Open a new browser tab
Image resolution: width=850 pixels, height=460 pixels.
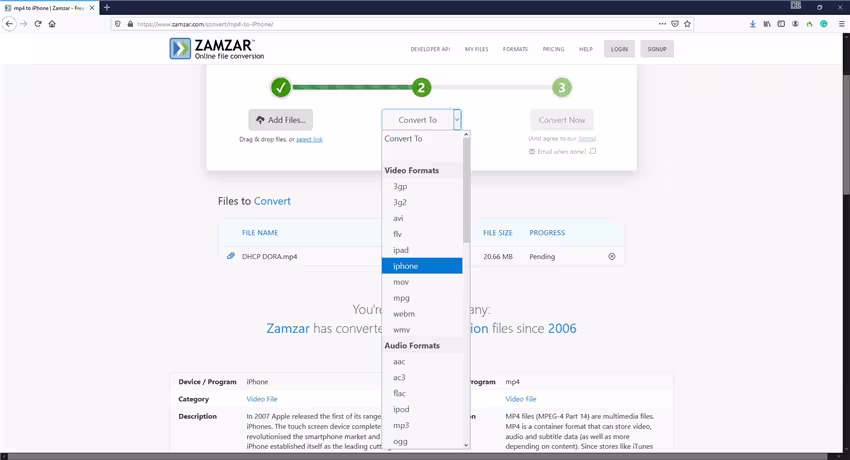tap(107, 7)
